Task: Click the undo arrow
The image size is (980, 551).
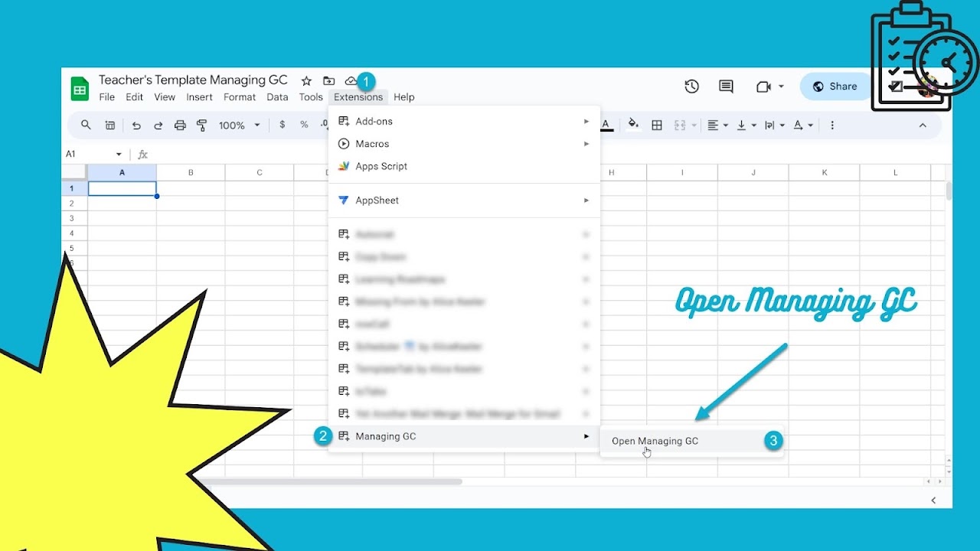Action: pyautogui.click(x=136, y=125)
